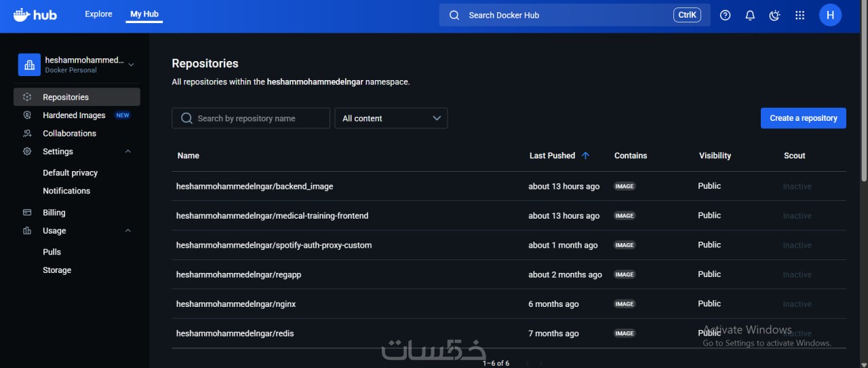Click the Collaborations people icon
This screenshot has height=368, width=868.
click(x=27, y=134)
